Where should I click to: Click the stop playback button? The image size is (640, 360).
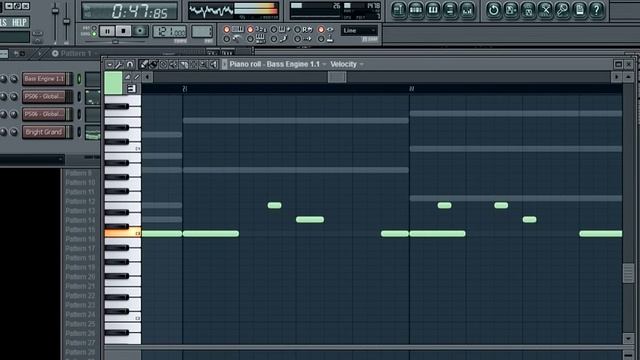tap(123, 31)
